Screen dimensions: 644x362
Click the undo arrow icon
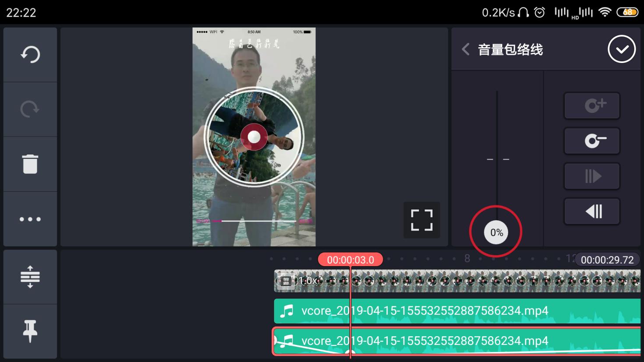30,54
